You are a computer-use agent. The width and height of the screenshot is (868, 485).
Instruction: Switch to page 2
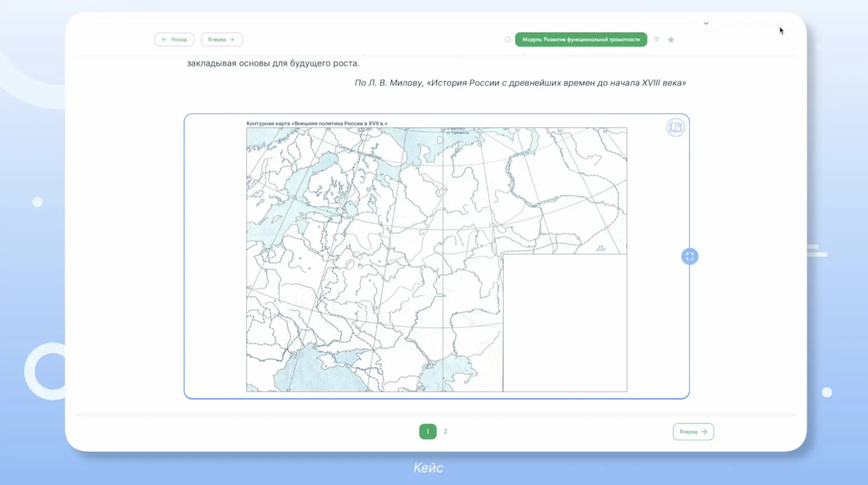click(445, 432)
